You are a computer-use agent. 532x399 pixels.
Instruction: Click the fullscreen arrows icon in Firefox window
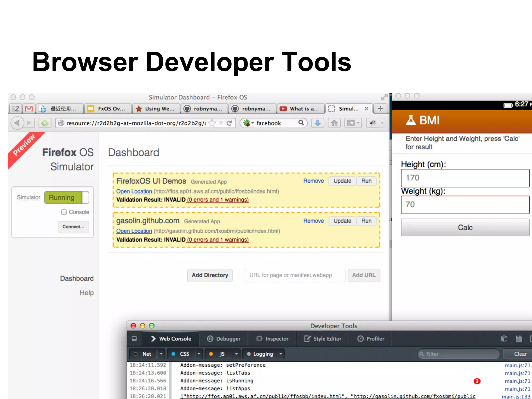click(x=384, y=97)
